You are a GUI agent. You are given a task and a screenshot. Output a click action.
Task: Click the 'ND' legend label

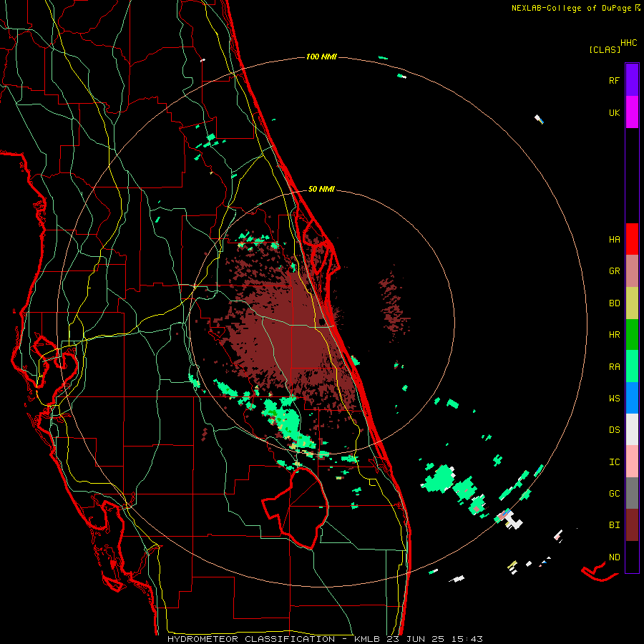pos(614,557)
